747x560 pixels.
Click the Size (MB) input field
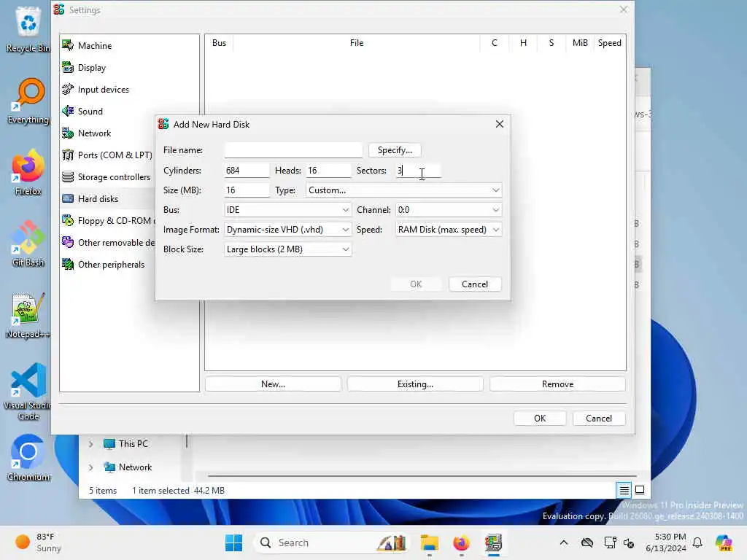click(x=247, y=190)
